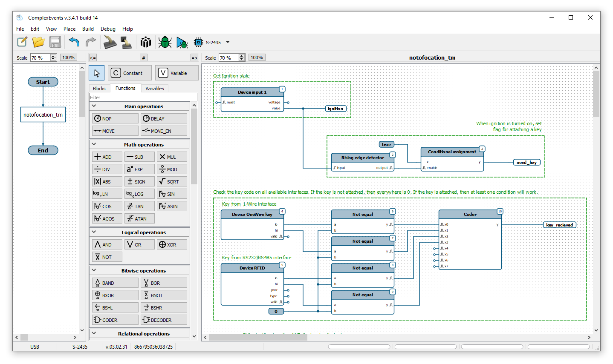Choose the AND logical function
The width and height of the screenshot is (613, 364).
107,244
